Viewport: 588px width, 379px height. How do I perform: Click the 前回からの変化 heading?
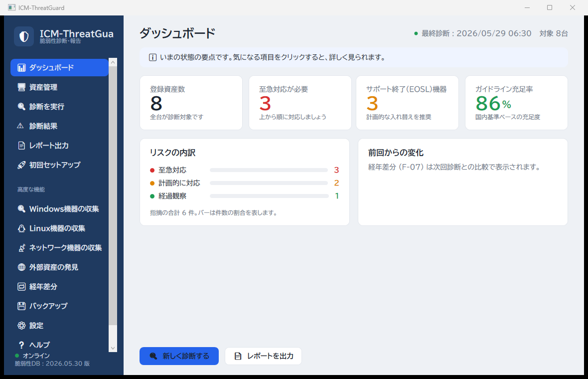tap(396, 153)
